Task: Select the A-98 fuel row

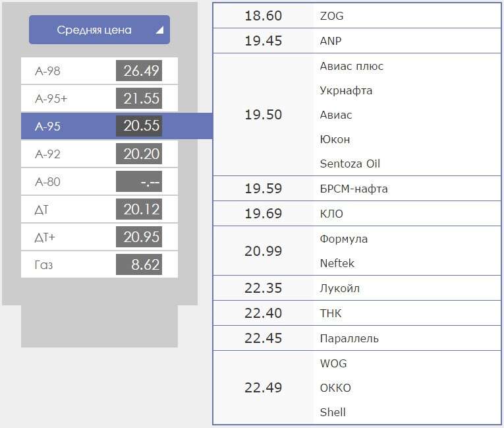Action: pyautogui.click(x=99, y=71)
